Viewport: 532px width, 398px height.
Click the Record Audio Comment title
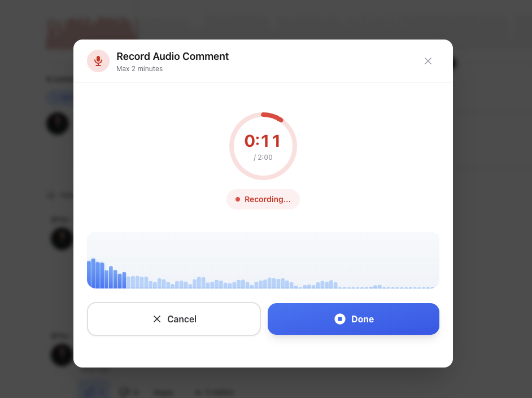(172, 56)
